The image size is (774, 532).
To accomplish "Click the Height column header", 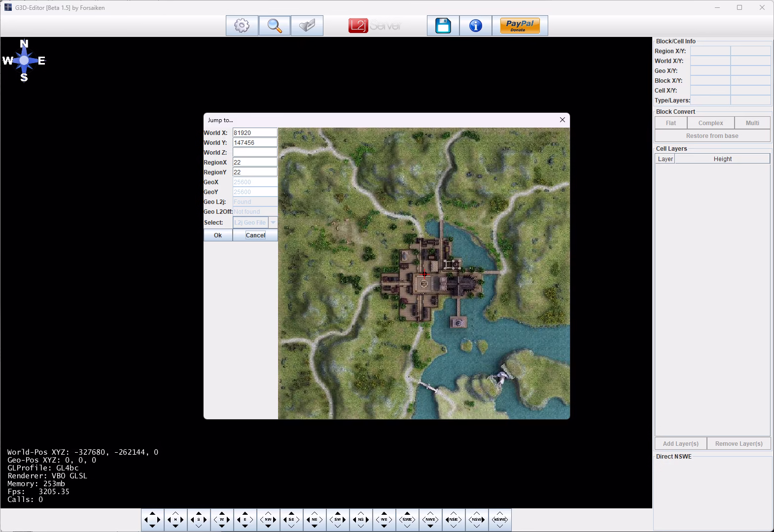I will click(x=722, y=159).
